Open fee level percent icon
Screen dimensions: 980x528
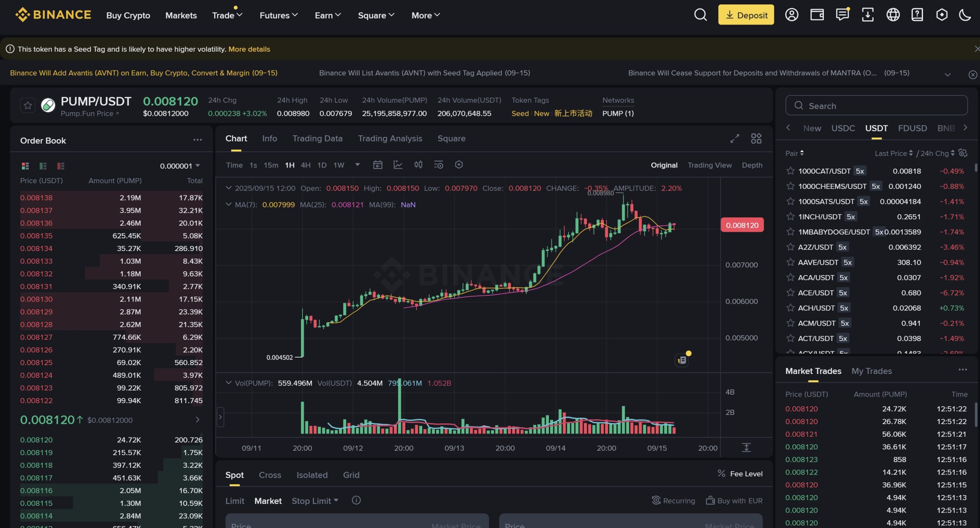click(x=722, y=474)
